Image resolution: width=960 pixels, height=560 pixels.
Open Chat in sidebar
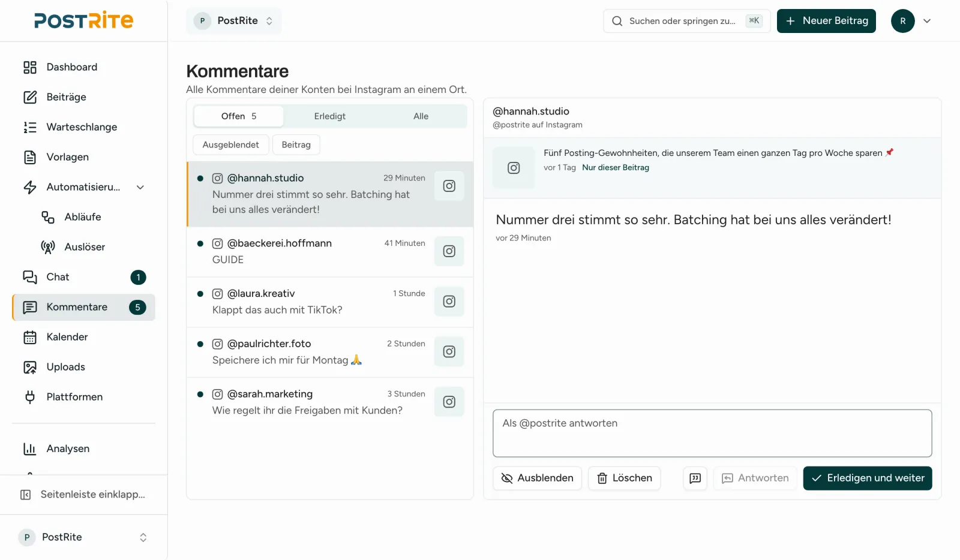[83, 277]
